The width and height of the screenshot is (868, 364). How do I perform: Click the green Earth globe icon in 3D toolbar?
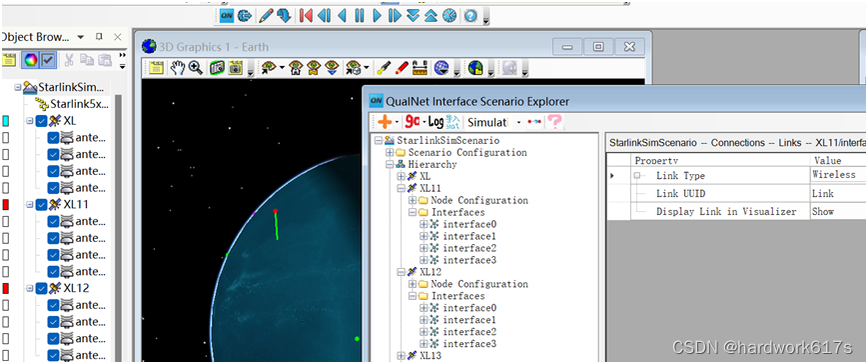click(475, 68)
